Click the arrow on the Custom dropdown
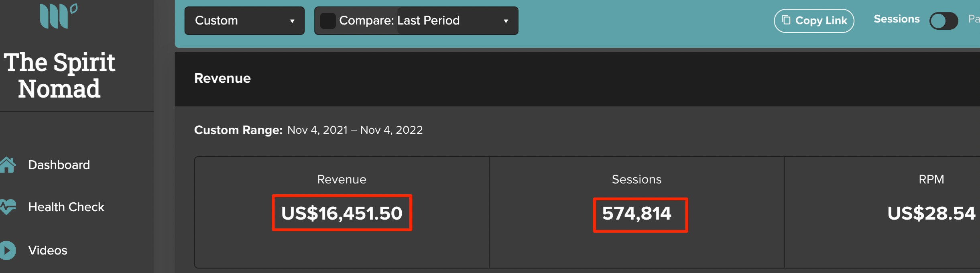Image resolution: width=980 pixels, height=273 pixels. (x=292, y=21)
